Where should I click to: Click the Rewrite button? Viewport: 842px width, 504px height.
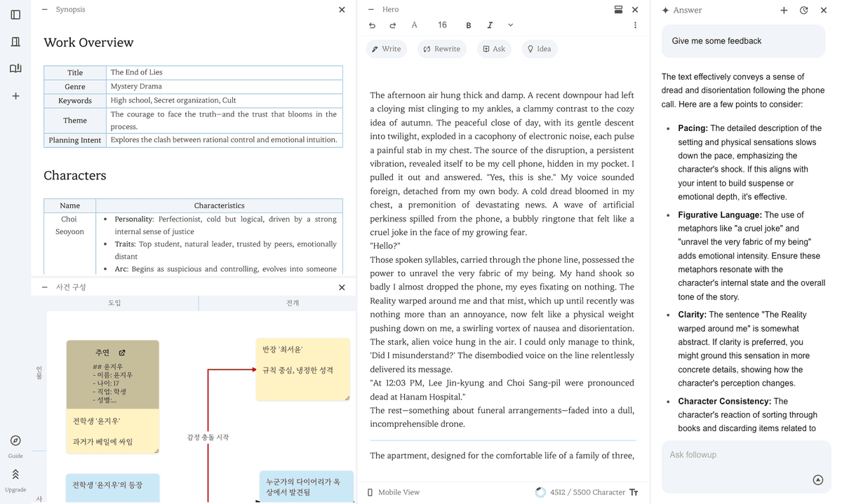click(x=442, y=49)
